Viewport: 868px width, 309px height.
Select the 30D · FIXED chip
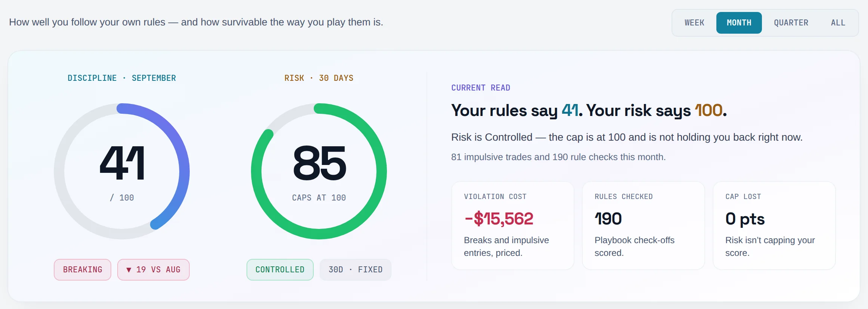click(x=355, y=270)
